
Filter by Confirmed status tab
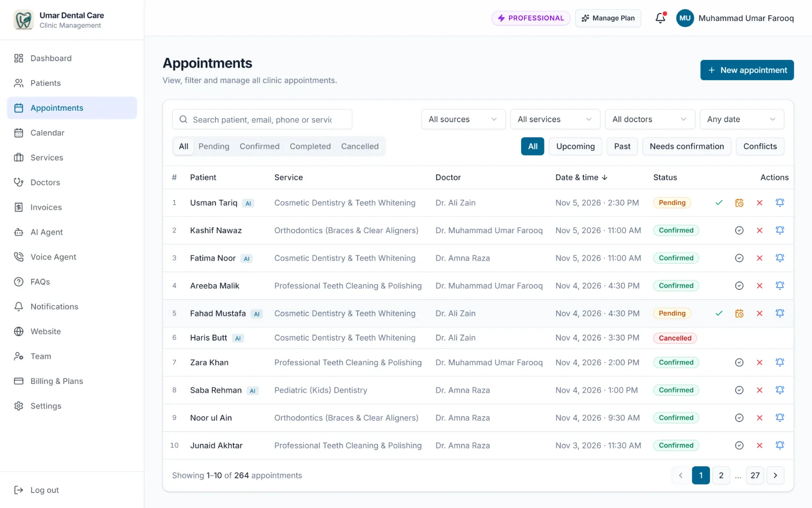(x=259, y=146)
